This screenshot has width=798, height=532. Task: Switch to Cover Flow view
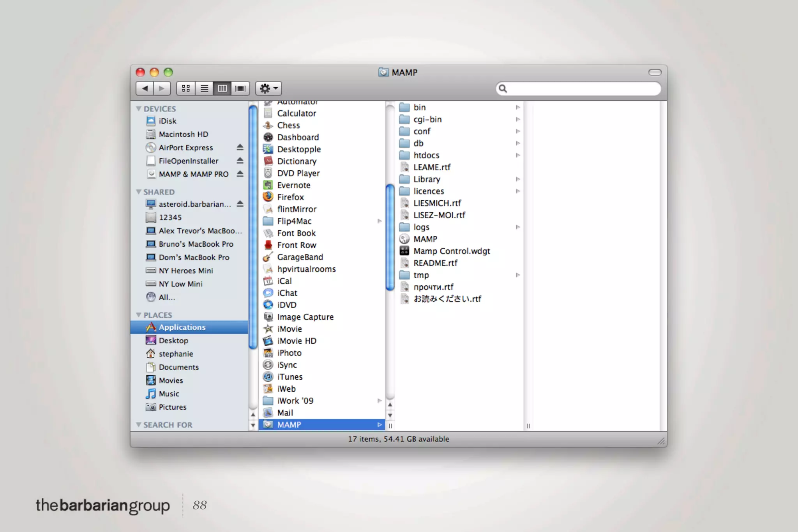[x=240, y=88]
